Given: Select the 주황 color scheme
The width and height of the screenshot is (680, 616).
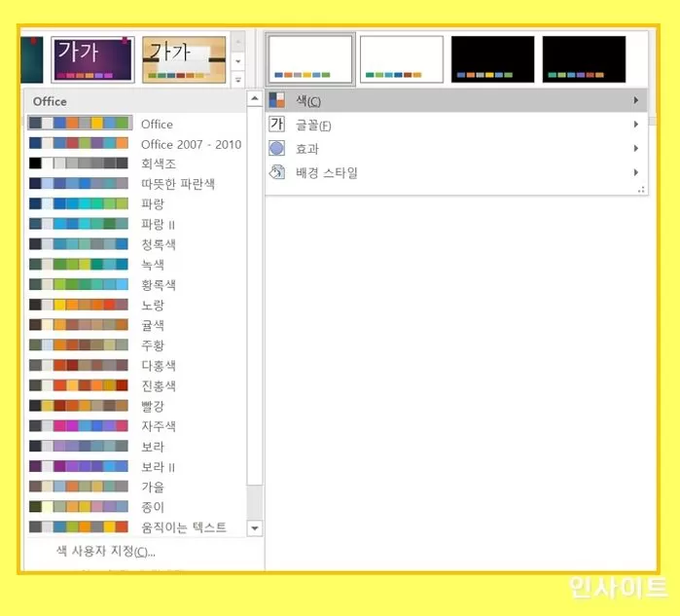Looking at the screenshot, I should 136,344.
